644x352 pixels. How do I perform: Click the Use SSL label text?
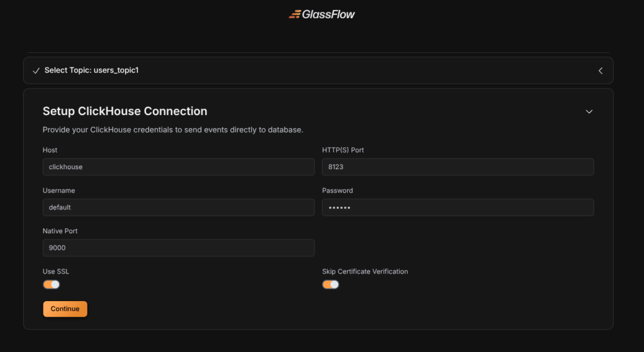point(56,272)
